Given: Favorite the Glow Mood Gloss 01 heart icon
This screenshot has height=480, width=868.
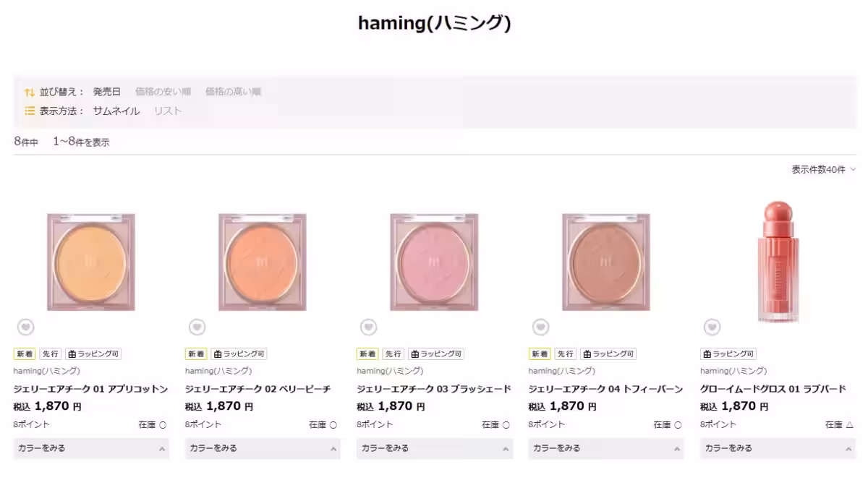Looking at the screenshot, I should (x=712, y=327).
